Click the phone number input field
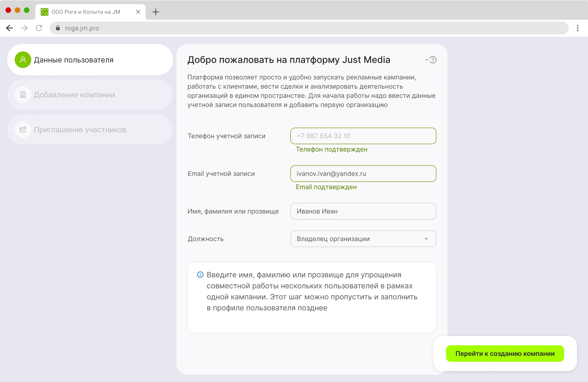 [363, 136]
